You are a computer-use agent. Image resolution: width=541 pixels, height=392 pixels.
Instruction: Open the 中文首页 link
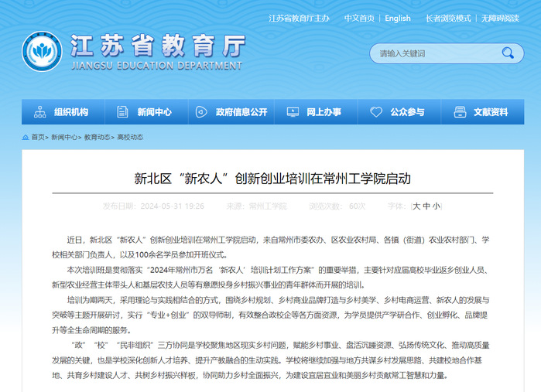coord(359,18)
